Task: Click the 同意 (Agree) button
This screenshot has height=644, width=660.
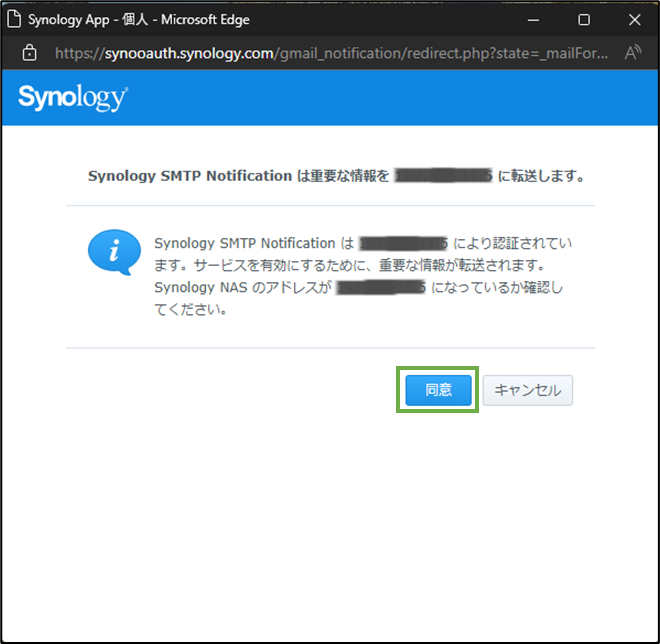Action: tap(438, 390)
